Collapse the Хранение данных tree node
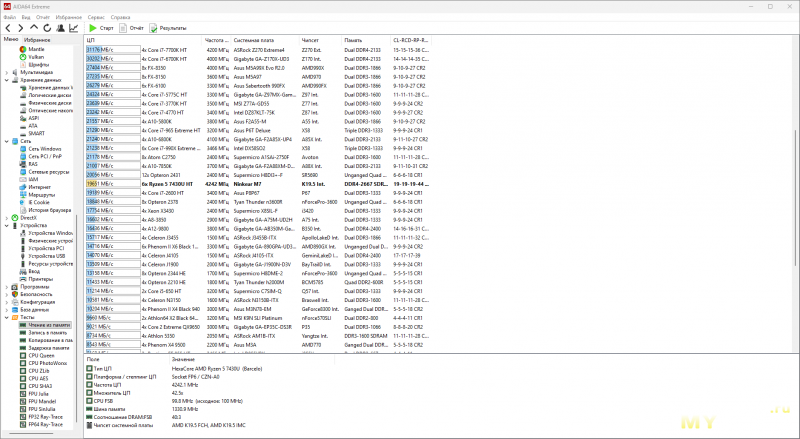800x439 pixels. (7, 80)
